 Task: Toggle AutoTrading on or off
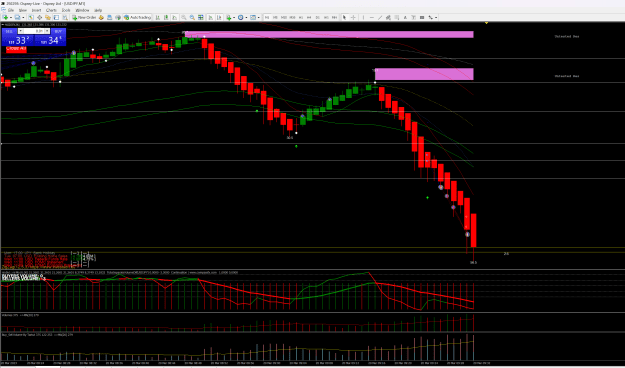pyautogui.click(x=138, y=18)
